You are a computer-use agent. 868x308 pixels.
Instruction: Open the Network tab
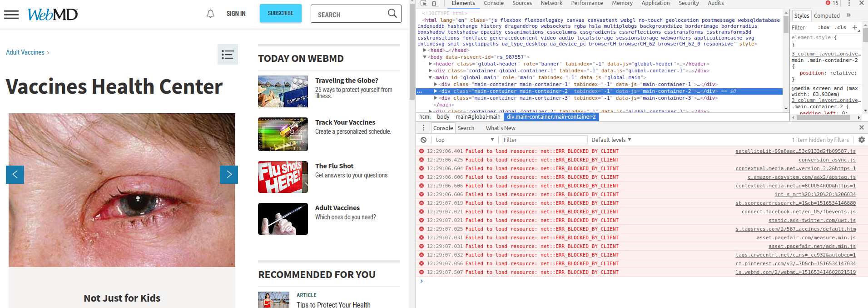coord(551,3)
